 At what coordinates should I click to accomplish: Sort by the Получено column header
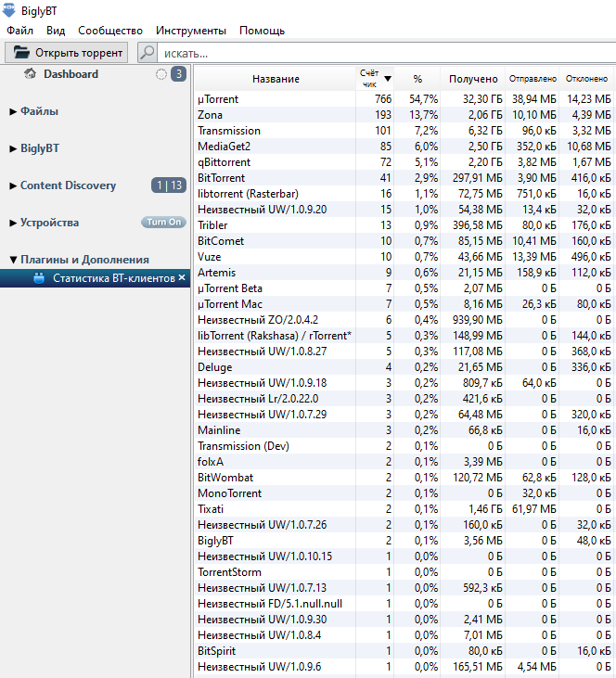click(473, 79)
